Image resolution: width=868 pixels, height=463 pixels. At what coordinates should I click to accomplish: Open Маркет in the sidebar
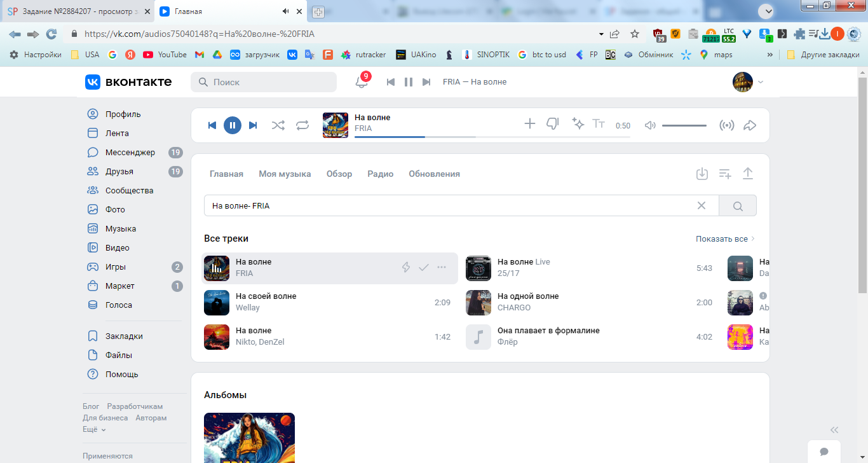120,286
